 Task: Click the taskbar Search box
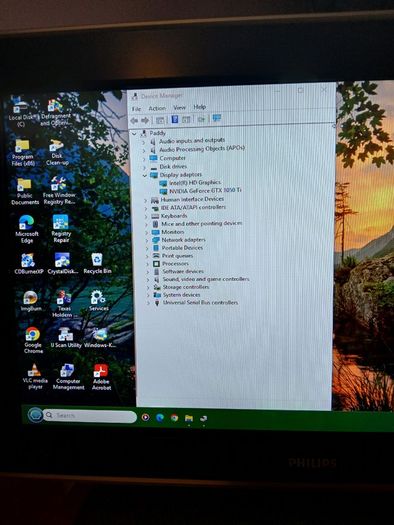[90, 416]
